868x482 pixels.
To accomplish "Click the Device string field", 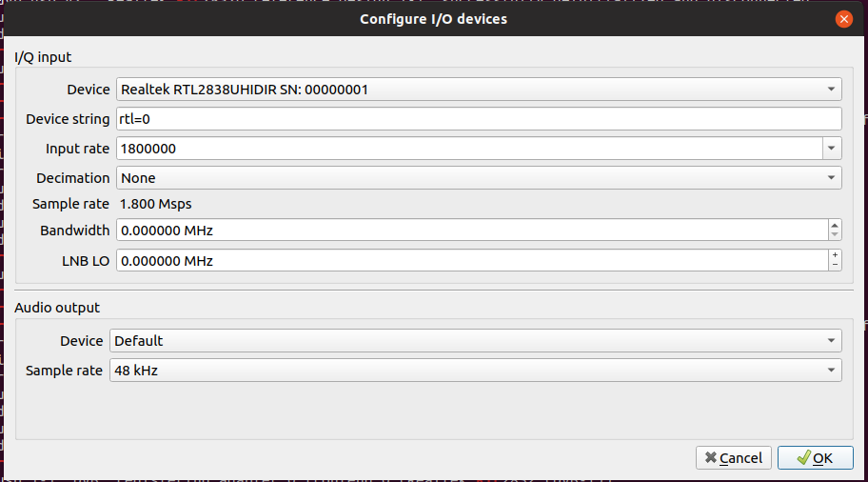I will pyautogui.click(x=479, y=119).
